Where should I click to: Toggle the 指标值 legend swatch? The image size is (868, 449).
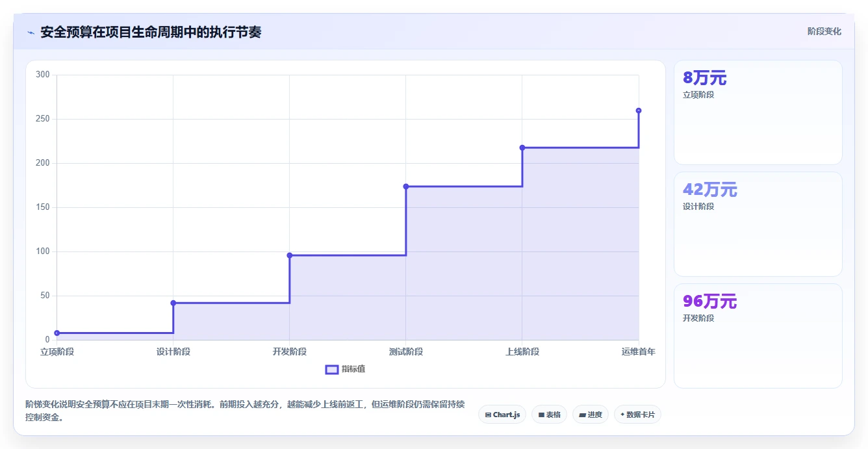331,369
